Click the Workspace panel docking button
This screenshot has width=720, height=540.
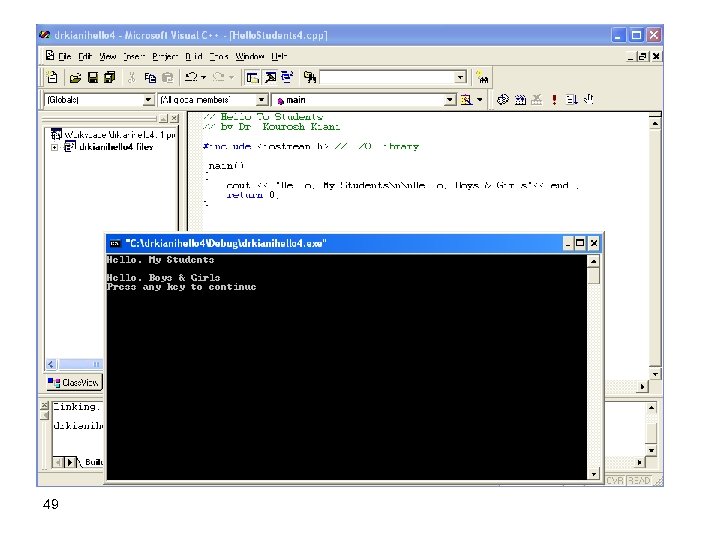point(163,119)
